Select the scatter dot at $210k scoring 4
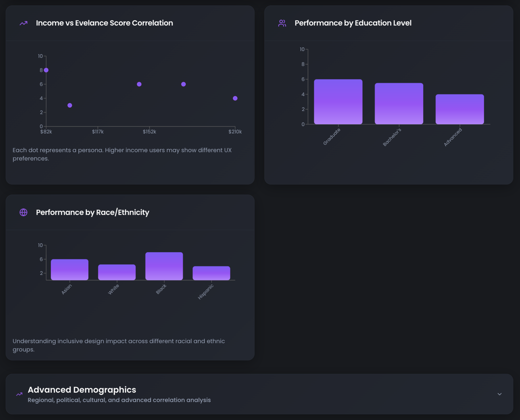The width and height of the screenshot is (520, 420). (235, 98)
